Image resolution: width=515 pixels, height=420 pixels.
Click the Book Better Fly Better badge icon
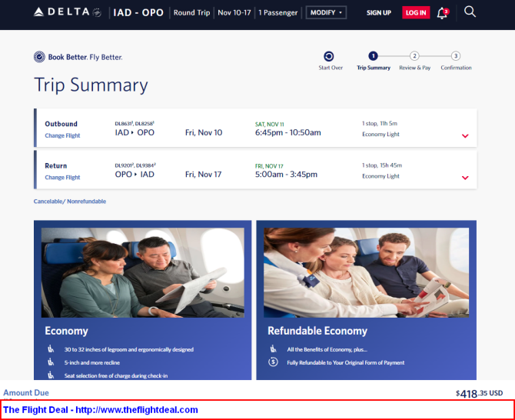click(x=39, y=57)
